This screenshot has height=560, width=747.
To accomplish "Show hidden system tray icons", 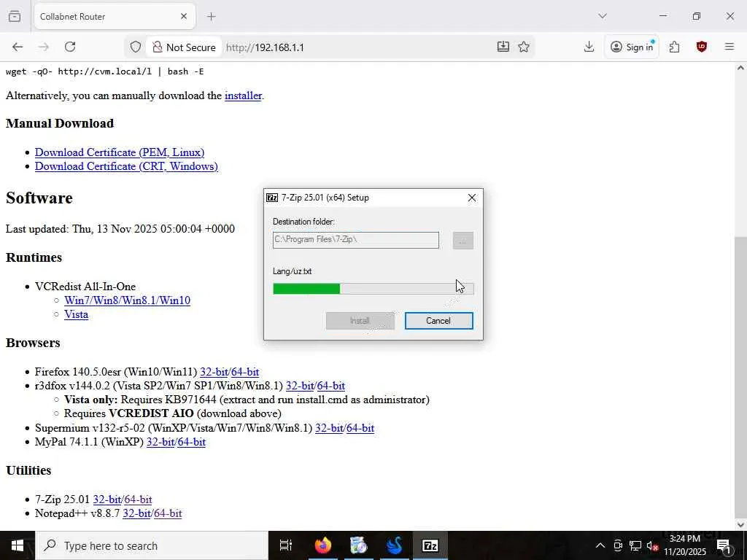I will (600, 545).
